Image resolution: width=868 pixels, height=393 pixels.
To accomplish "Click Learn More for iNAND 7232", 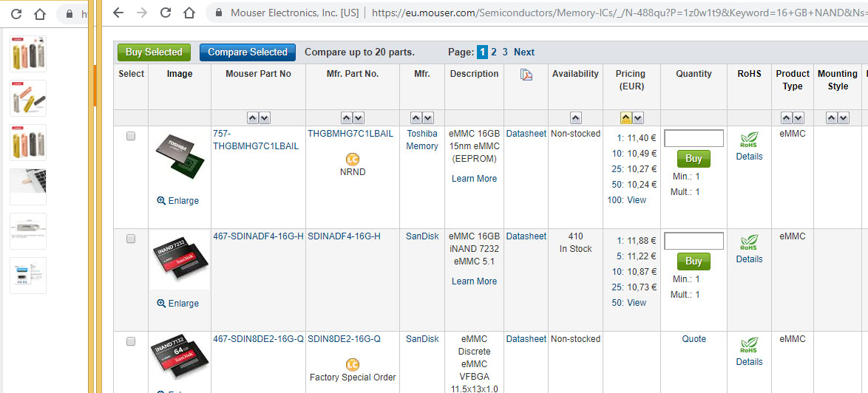I will tap(475, 281).
